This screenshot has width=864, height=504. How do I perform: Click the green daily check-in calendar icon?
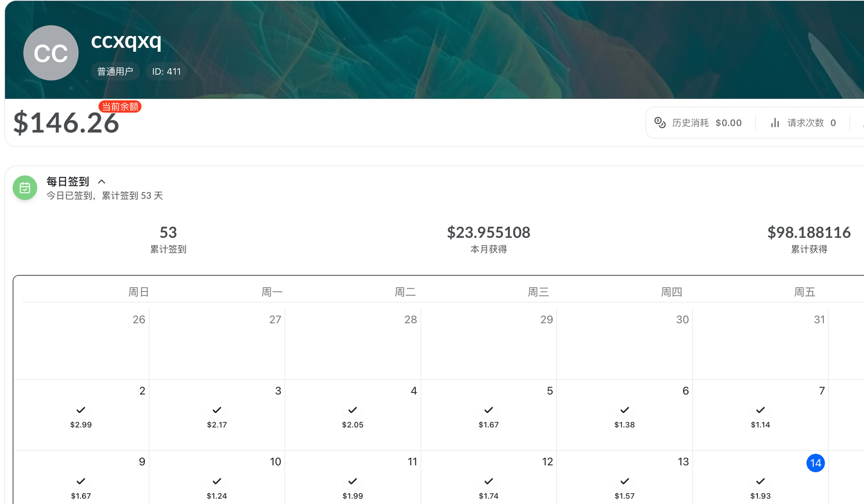click(25, 188)
